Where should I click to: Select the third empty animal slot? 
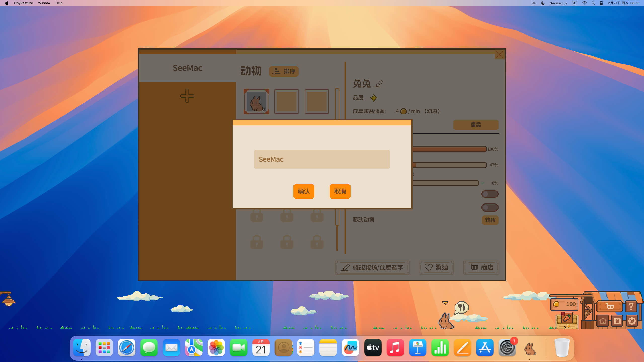tap(316, 102)
